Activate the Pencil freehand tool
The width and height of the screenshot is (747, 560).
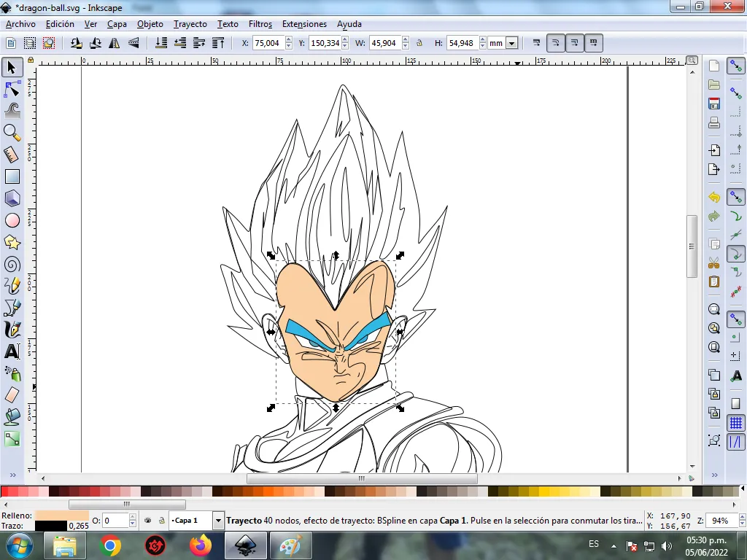(12, 286)
